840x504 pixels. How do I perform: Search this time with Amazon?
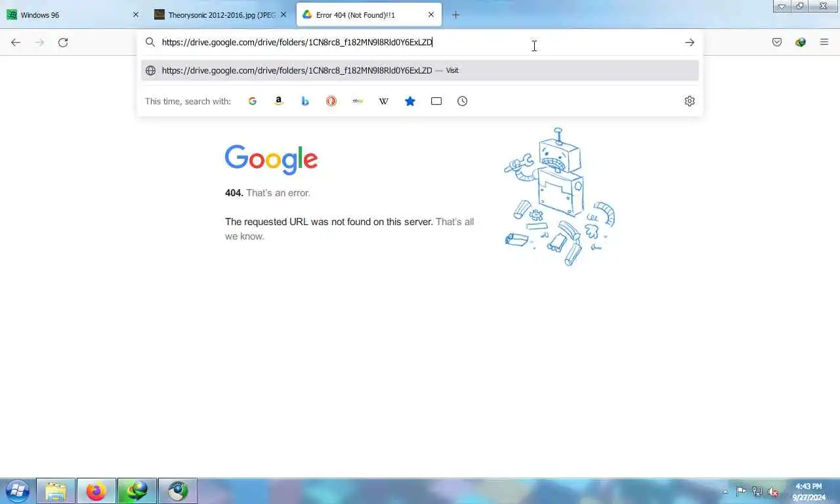[279, 101]
